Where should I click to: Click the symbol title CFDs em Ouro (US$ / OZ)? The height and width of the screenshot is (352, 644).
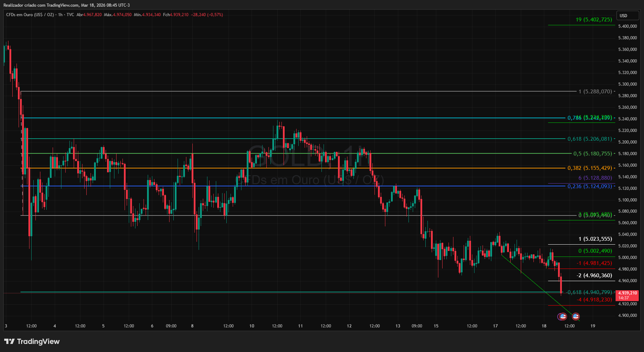[x=30, y=15]
